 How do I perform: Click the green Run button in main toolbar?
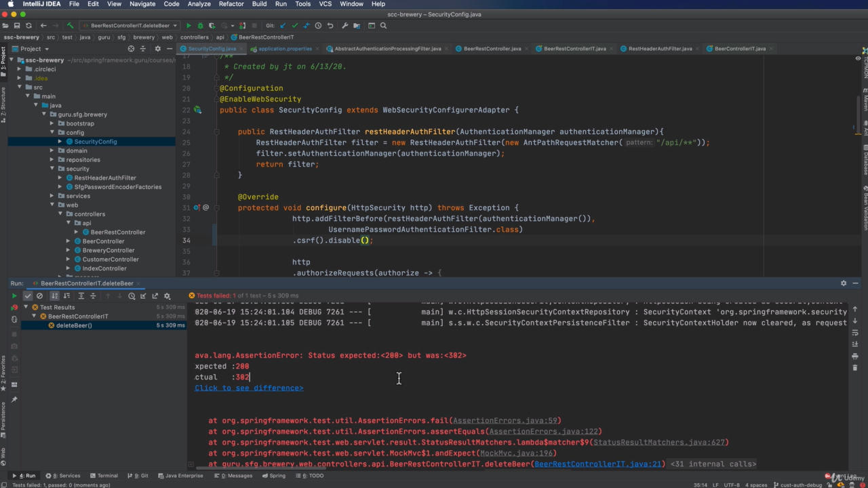pyautogui.click(x=189, y=26)
